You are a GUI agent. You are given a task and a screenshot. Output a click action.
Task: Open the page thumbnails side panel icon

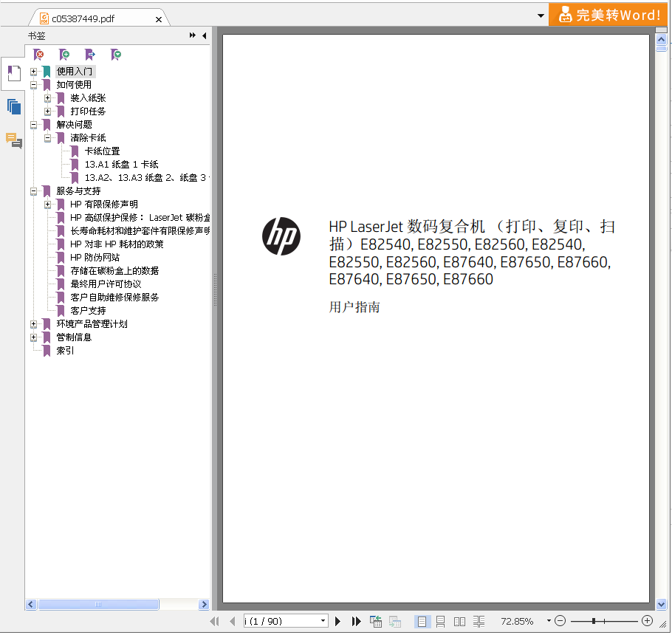[14, 106]
